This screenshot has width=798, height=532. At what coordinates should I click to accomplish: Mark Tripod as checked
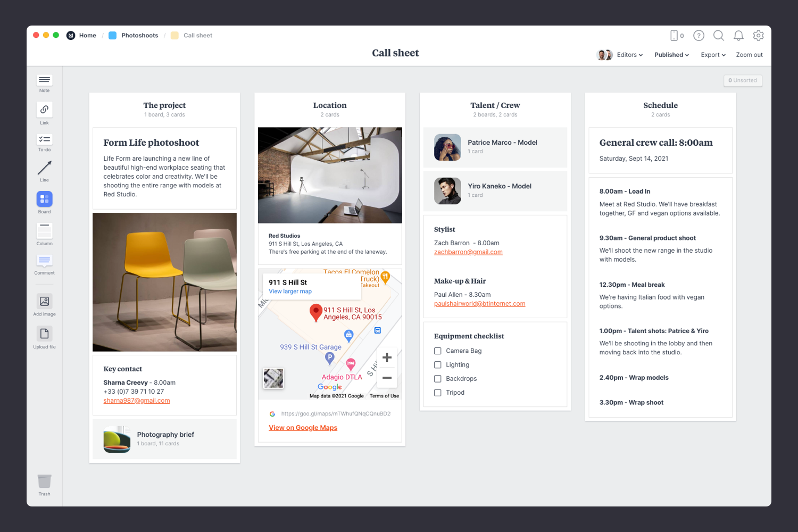pos(437,392)
